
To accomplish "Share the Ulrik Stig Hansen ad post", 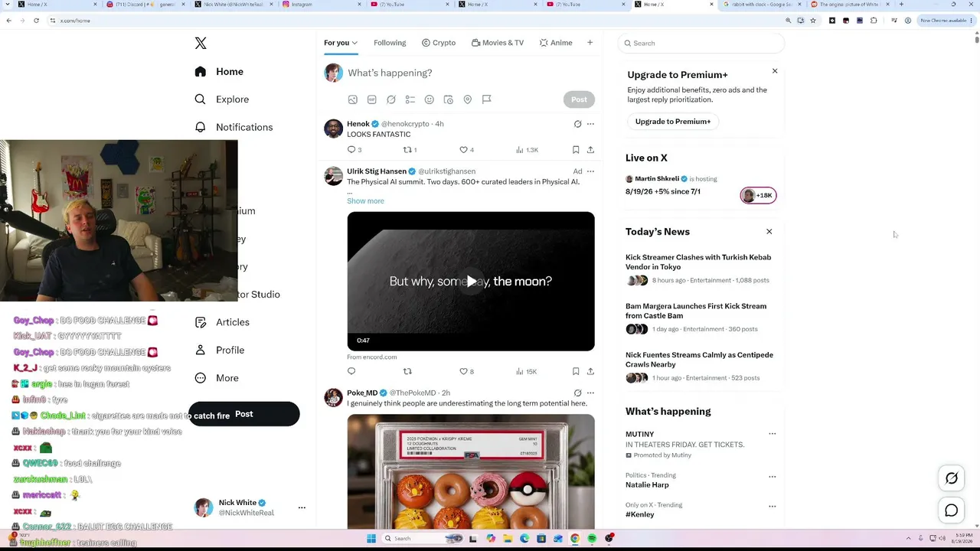I will (x=590, y=372).
